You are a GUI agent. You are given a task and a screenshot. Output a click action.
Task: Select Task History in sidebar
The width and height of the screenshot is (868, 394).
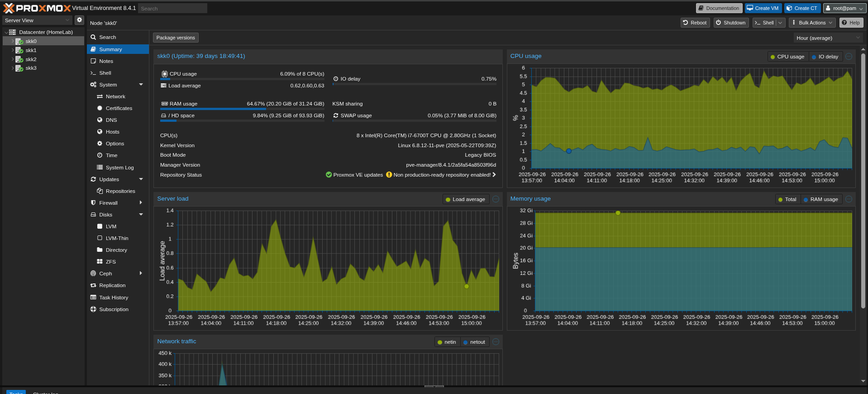pos(114,298)
